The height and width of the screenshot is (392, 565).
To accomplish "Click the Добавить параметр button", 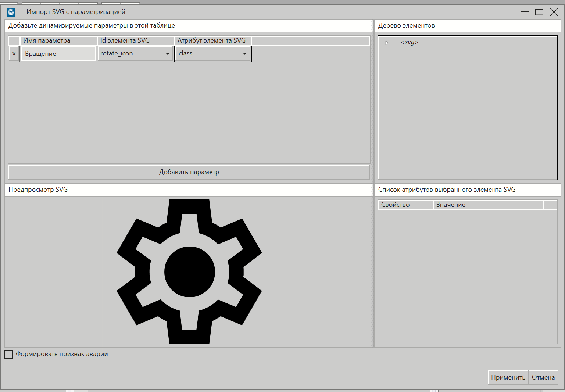I will point(189,172).
